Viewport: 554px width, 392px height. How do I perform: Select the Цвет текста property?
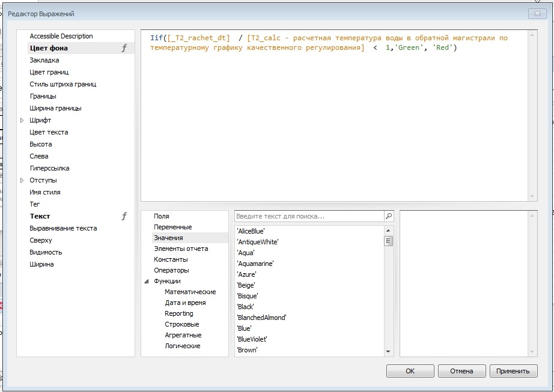[x=49, y=132]
